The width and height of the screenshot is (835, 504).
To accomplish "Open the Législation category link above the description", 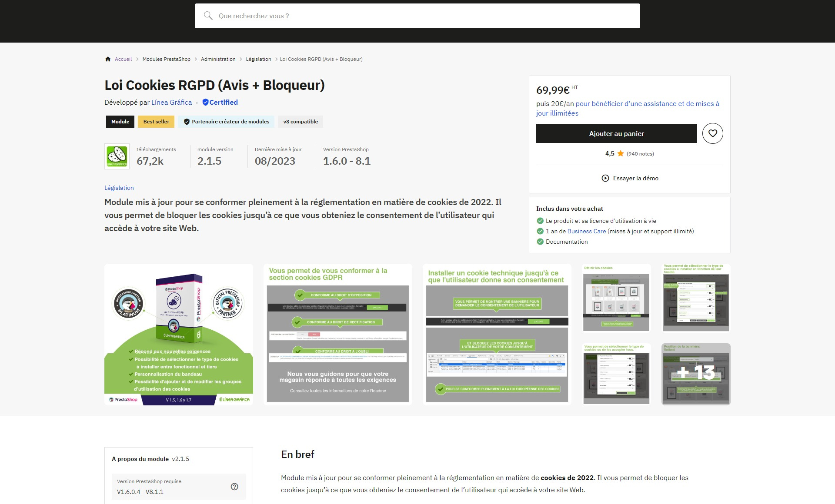I will pos(119,188).
